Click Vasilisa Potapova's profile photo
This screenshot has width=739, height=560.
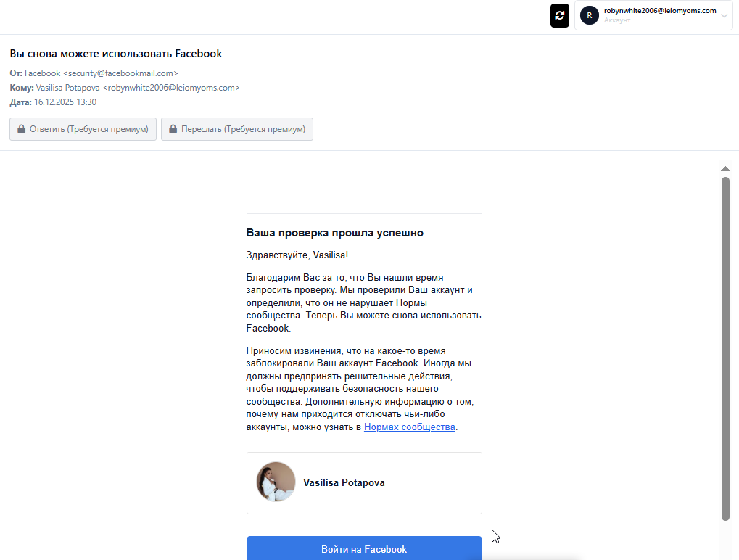click(276, 482)
